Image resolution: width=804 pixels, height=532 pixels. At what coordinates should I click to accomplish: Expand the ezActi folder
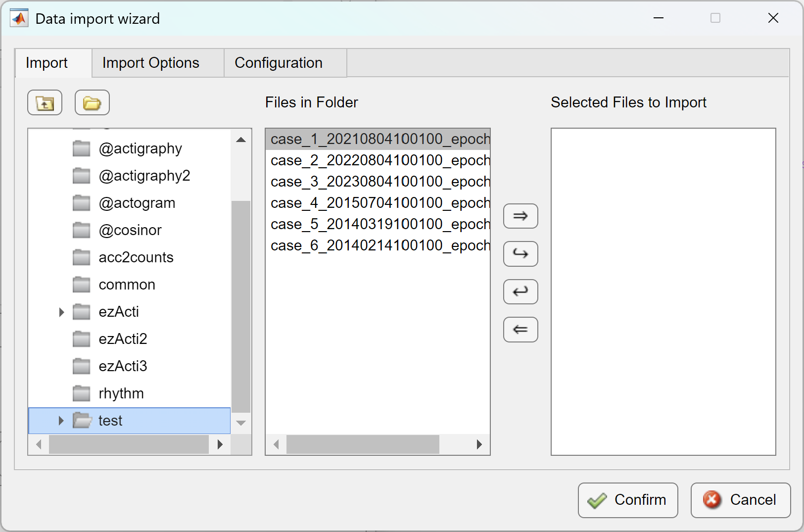coord(61,312)
